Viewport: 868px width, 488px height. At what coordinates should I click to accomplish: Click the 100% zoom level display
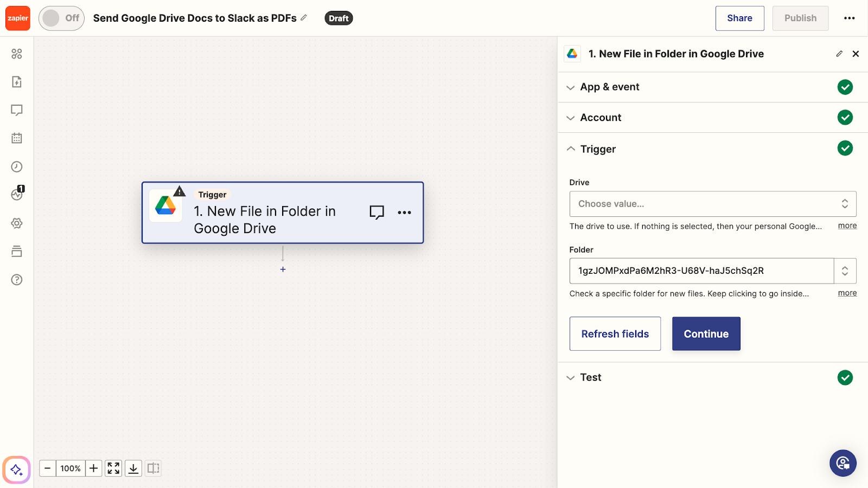(x=71, y=468)
